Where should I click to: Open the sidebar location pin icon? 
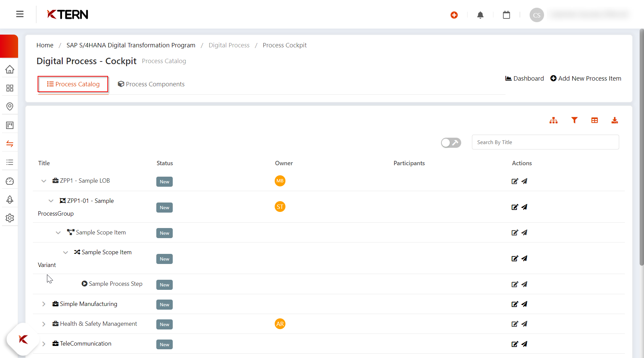tap(10, 106)
